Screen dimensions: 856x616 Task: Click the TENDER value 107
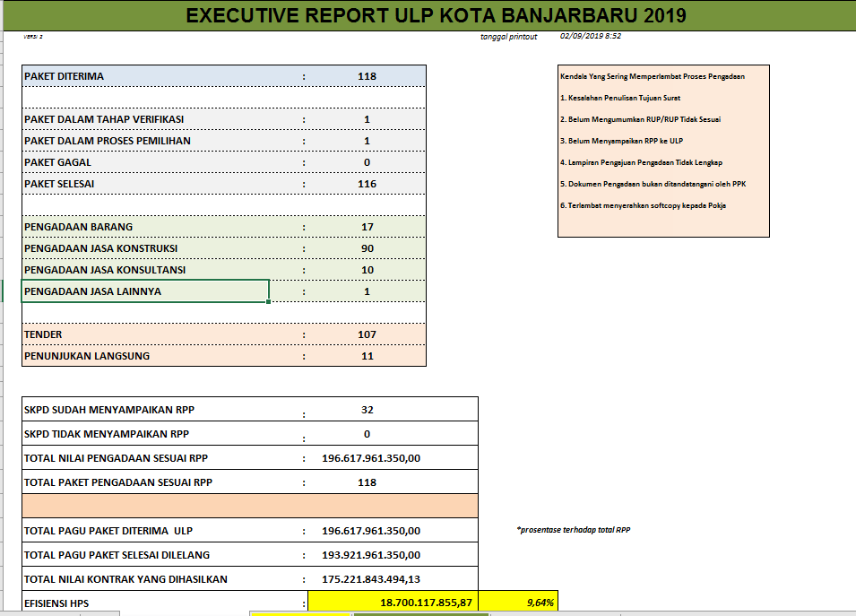(367, 334)
